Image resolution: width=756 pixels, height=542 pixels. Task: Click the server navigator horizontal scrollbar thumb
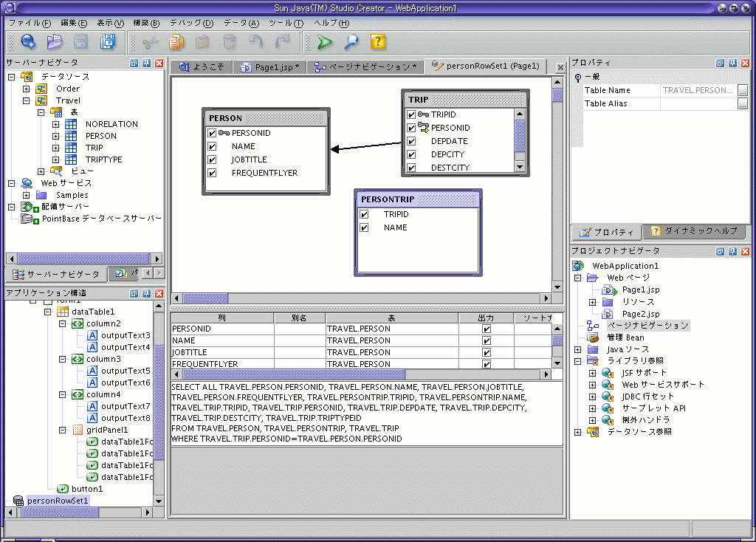(83, 259)
